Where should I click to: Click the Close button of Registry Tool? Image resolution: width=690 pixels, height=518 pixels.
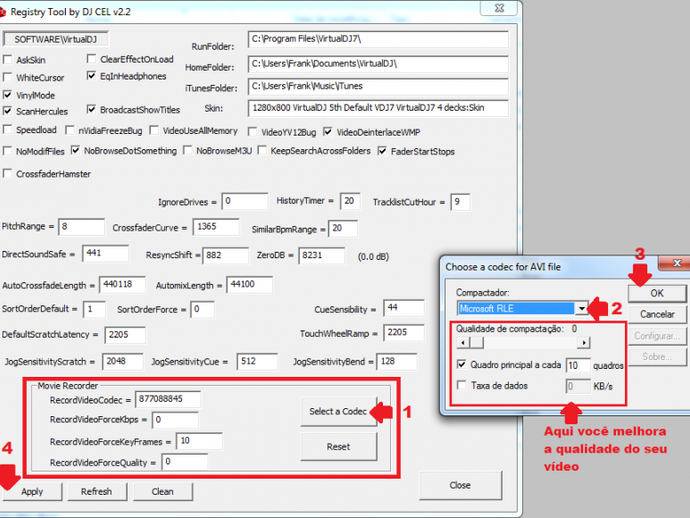460,485
